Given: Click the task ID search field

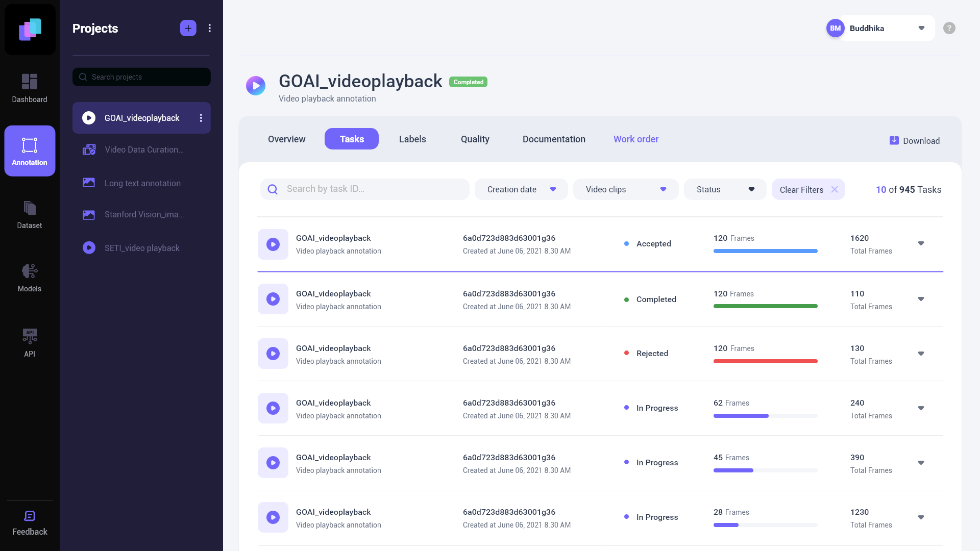Looking at the screenshot, I should (364, 189).
